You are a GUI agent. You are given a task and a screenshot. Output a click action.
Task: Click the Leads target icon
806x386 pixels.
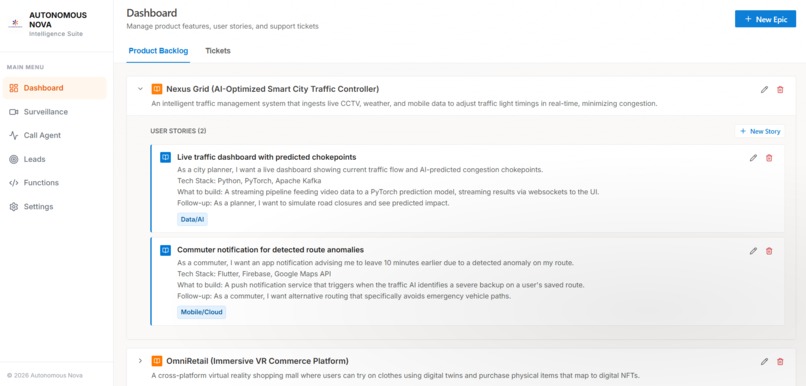point(14,159)
